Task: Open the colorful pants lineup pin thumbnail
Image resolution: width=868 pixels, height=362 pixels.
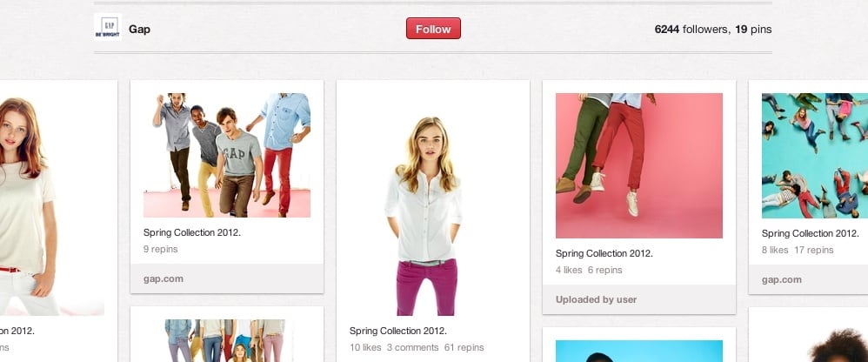Action: pyautogui.click(x=227, y=341)
